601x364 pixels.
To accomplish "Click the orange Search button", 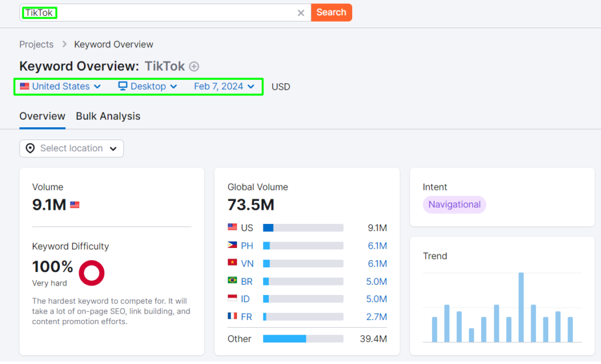I will [x=332, y=12].
